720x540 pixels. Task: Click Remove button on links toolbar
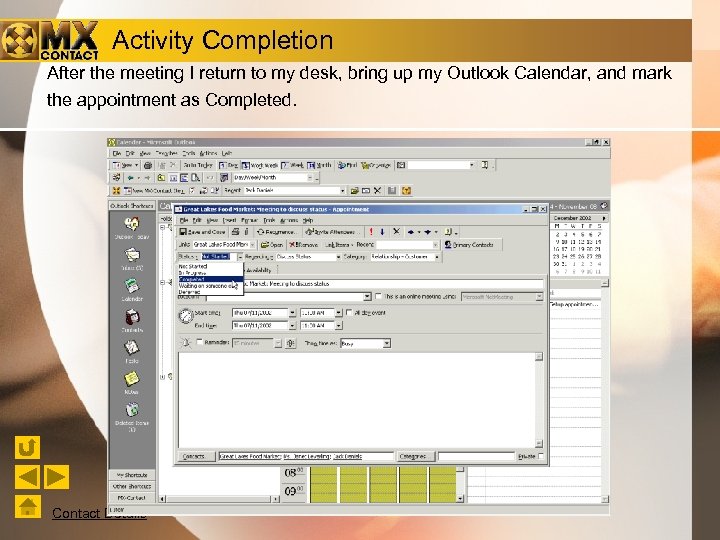click(x=304, y=245)
